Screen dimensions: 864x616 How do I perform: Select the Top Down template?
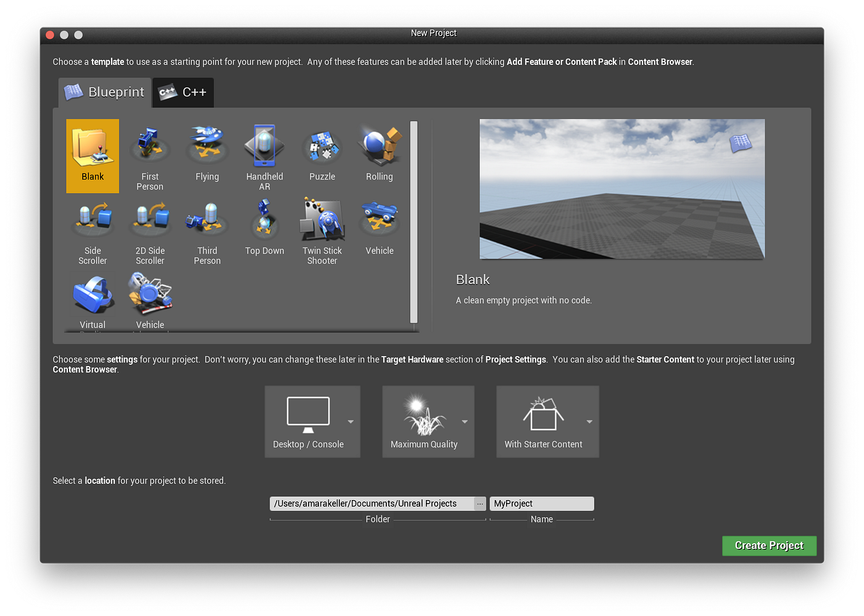pyautogui.click(x=264, y=230)
